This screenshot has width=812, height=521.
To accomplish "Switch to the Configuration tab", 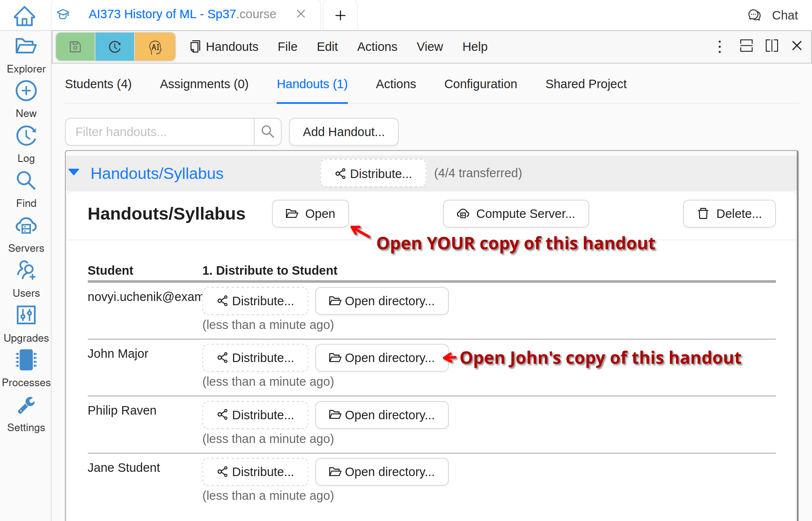I will pos(480,84).
